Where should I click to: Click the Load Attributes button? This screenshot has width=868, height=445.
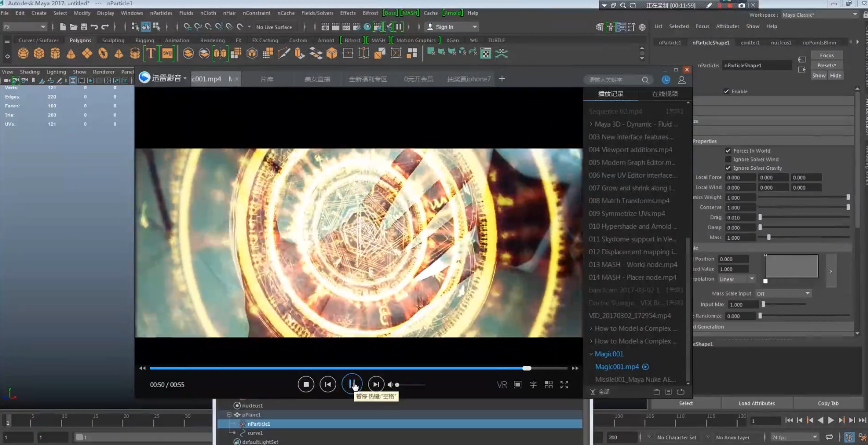tap(756, 403)
